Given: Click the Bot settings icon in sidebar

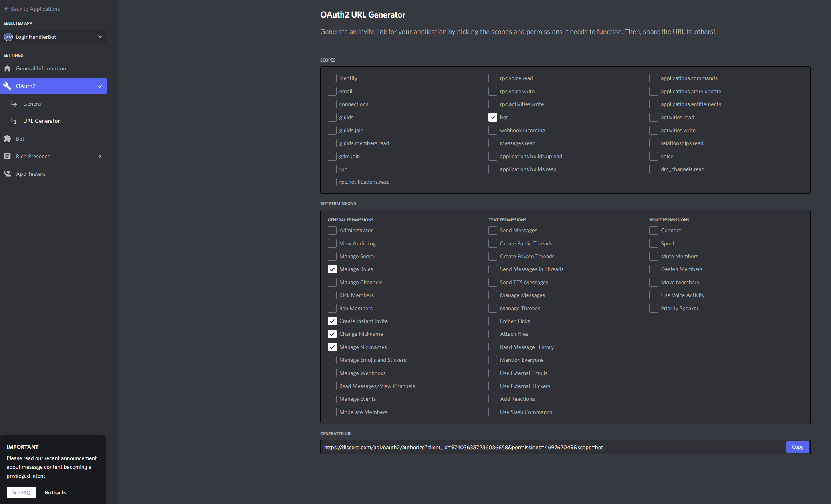Looking at the screenshot, I should pyautogui.click(x=8, y=138).
